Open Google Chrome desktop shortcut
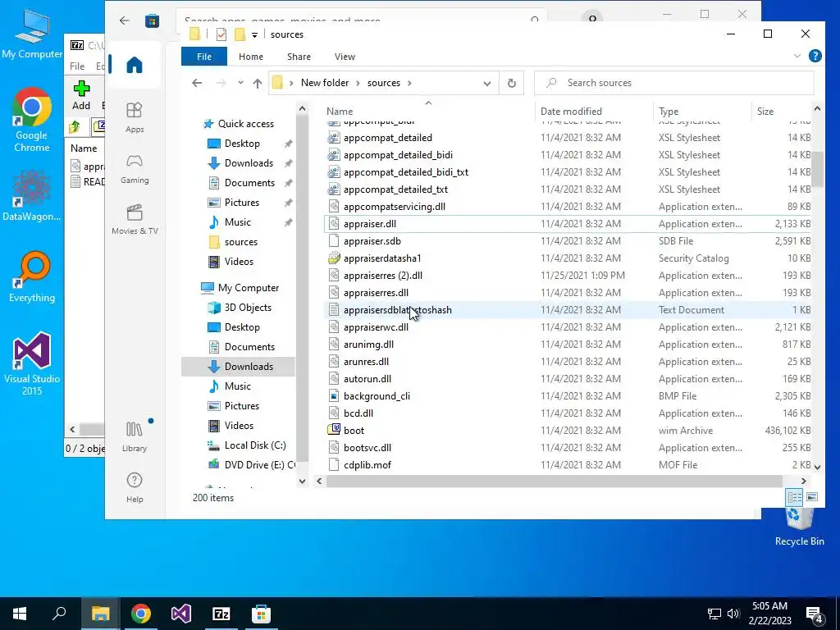The width and height of the screenshot is (840, 630). point(32,120)
